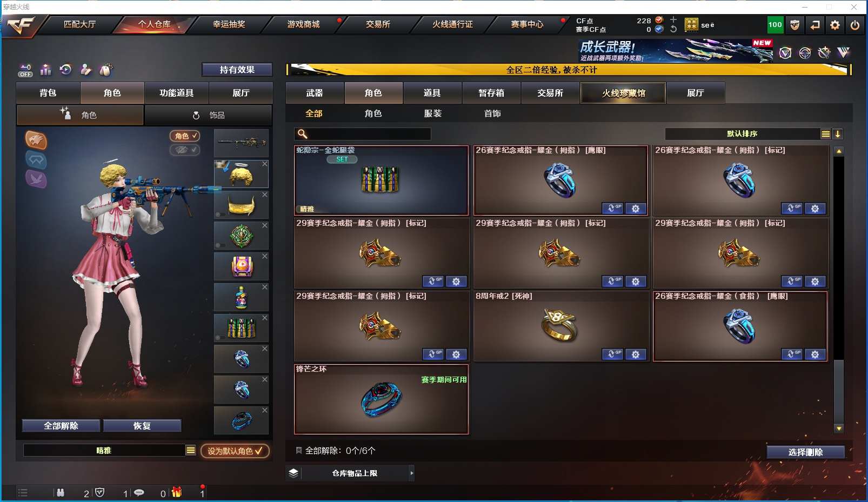Click the 全部解除 button
This screenshot has width=868, height=502.
click(61, 426)
